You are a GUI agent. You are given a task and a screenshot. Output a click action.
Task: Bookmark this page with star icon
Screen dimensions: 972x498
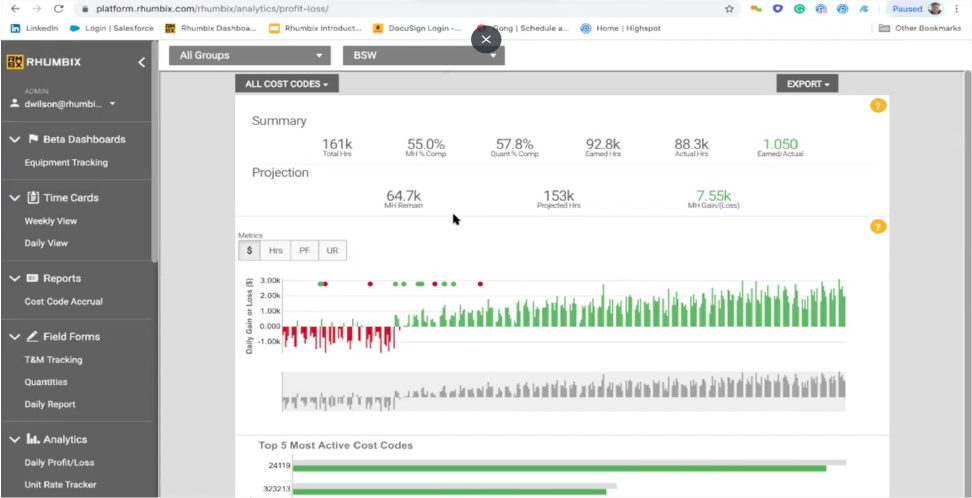tap(729, 9)
